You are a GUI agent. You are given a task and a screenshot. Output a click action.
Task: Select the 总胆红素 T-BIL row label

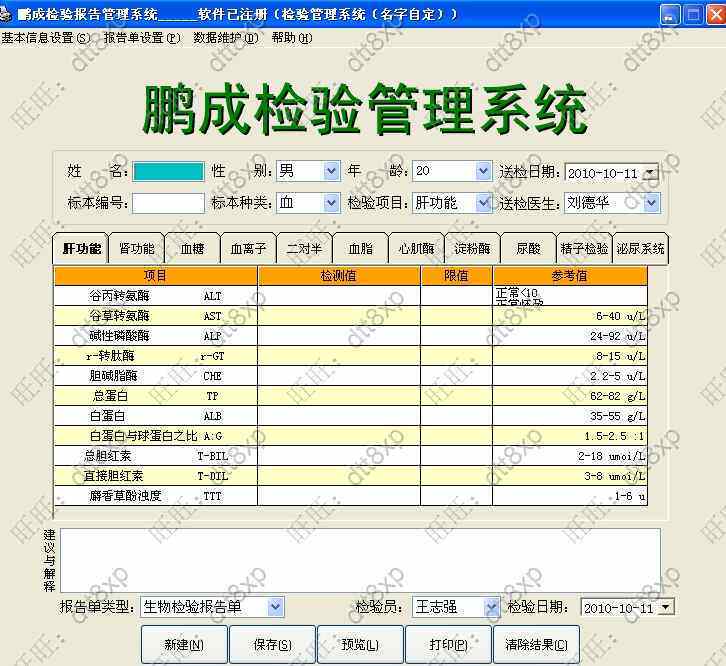point(156,456)
